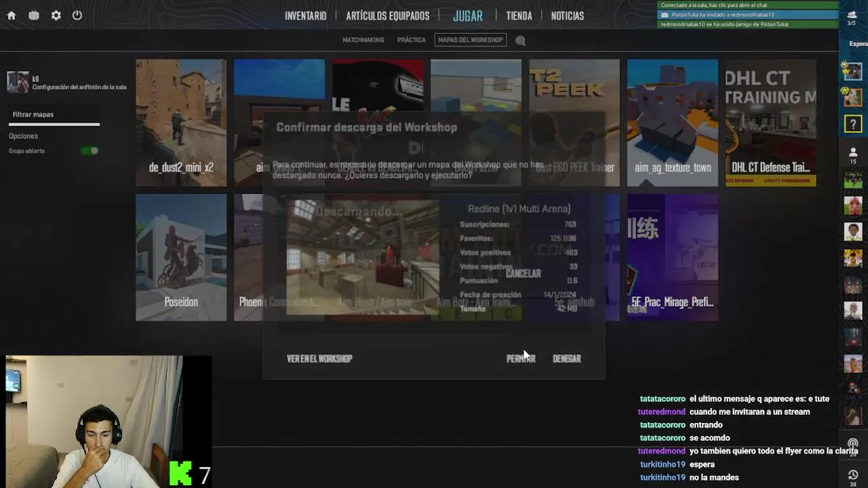Image resolution: width=868 pixels, height=488 pixels.
Task: Select the aim_ag_texture_town map thumbnail
Action: (673, 123)
